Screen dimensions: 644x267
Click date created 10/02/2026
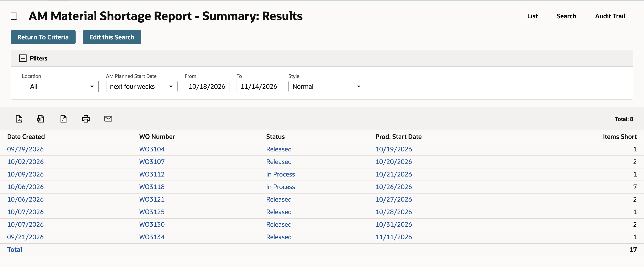25,162
